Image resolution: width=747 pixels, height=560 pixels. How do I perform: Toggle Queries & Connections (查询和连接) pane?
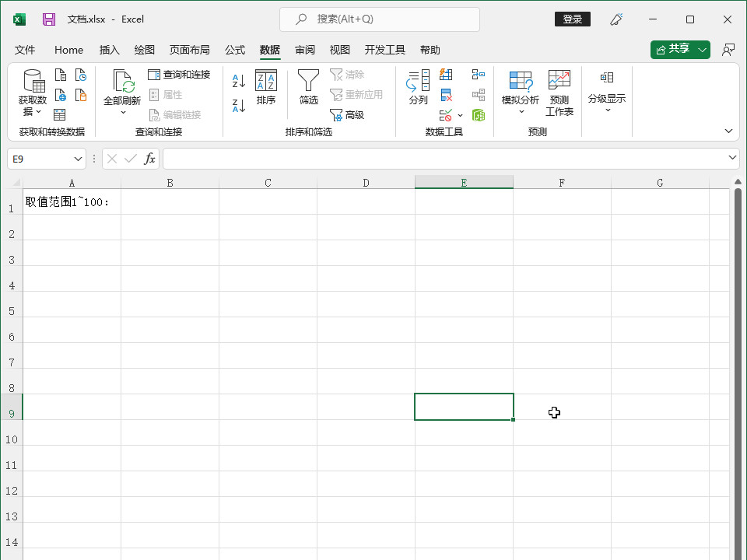coord(179,75)
